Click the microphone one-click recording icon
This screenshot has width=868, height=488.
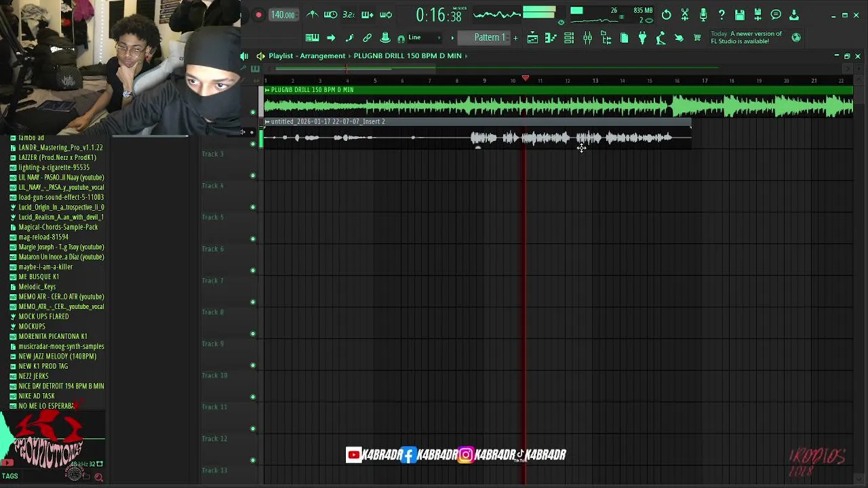coord(703,15)
